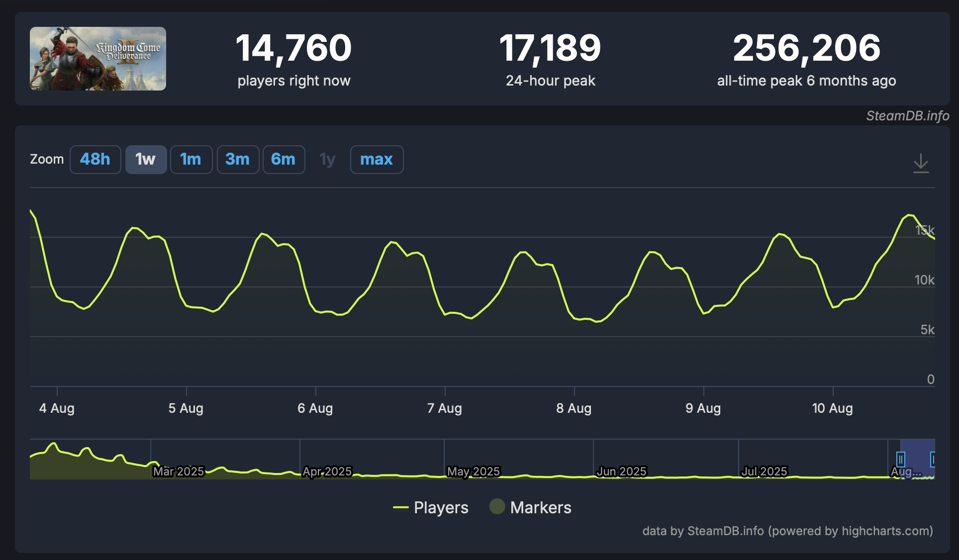Click the Mar 2025 label in navigator

(x=179, y=471)
